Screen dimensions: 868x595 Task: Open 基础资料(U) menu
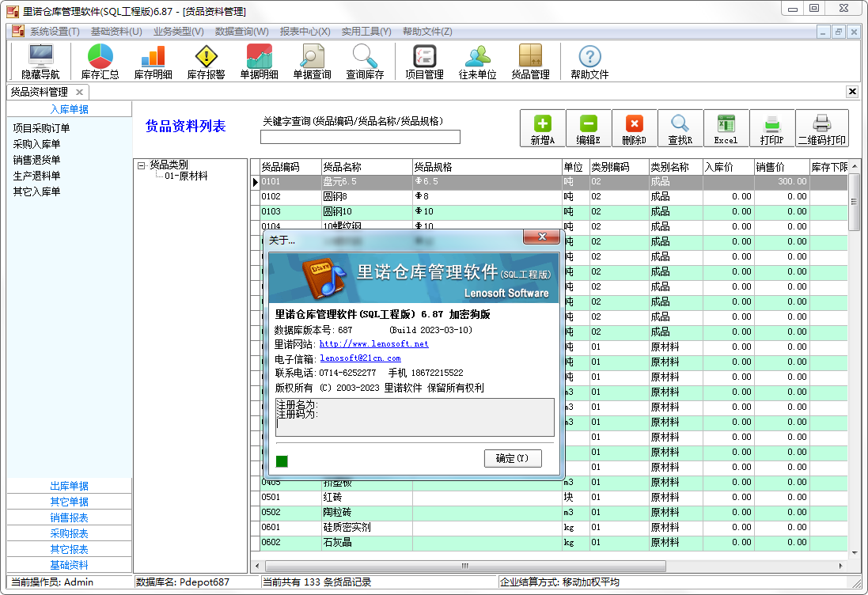click(x=116, y=32)
